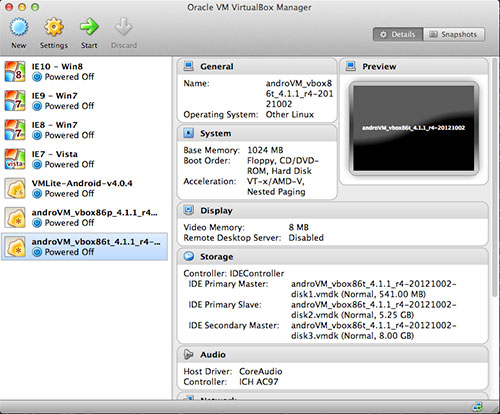Select the androVM_vbox86p_4.1.1_r4 machine
The height and width of the screenshot is (414, 500).
[84, 218]
